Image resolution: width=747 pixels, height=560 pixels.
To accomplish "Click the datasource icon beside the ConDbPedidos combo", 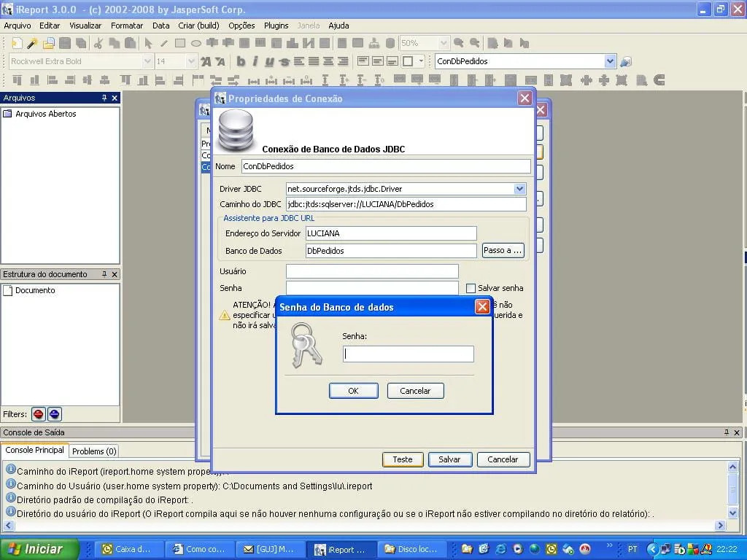I will pos(625,62).
